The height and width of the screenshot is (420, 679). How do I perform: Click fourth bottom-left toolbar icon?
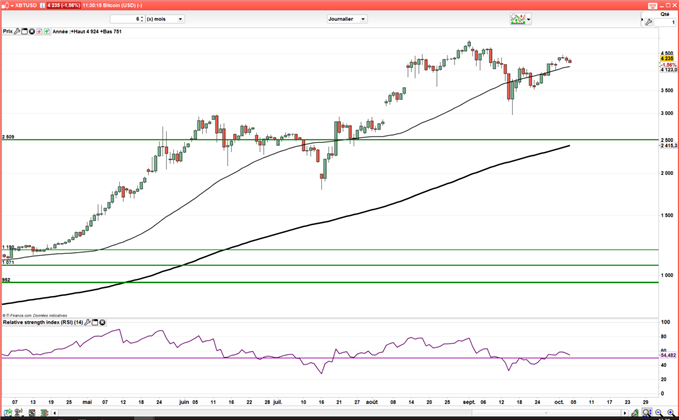tap(44, 413)
